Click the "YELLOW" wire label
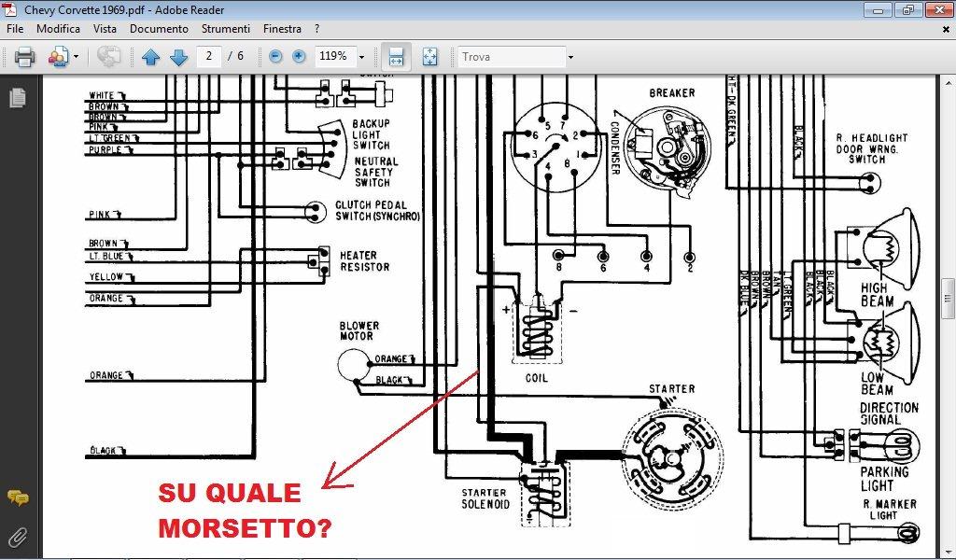This screenshot has width=956, height=560. (x=106, y=276)
